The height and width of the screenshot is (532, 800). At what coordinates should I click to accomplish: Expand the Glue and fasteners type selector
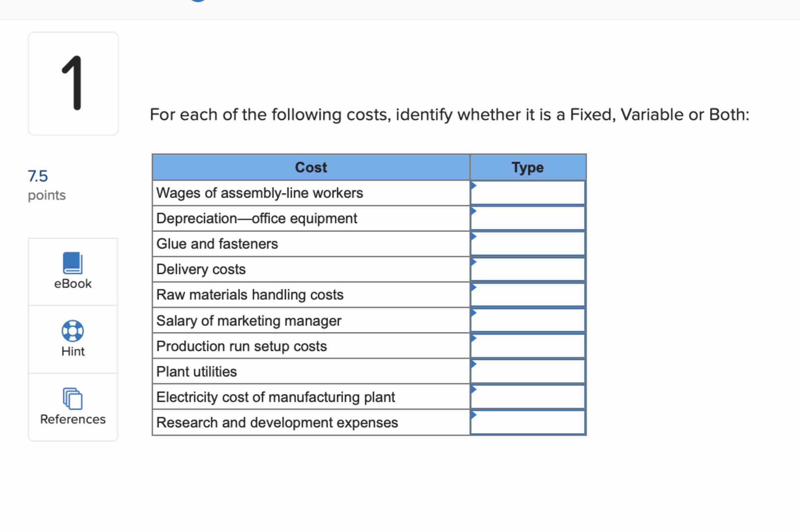click(528, 244)
